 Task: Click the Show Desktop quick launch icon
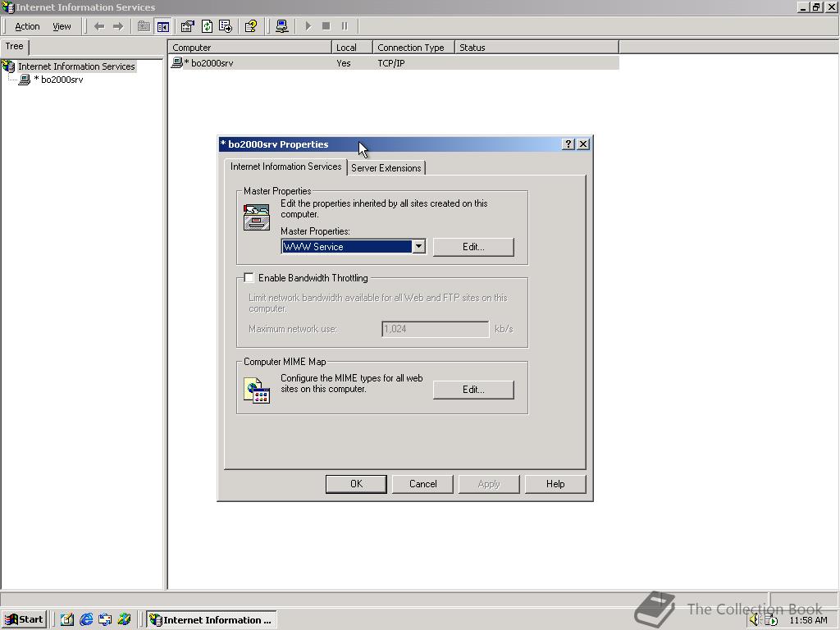67,619
